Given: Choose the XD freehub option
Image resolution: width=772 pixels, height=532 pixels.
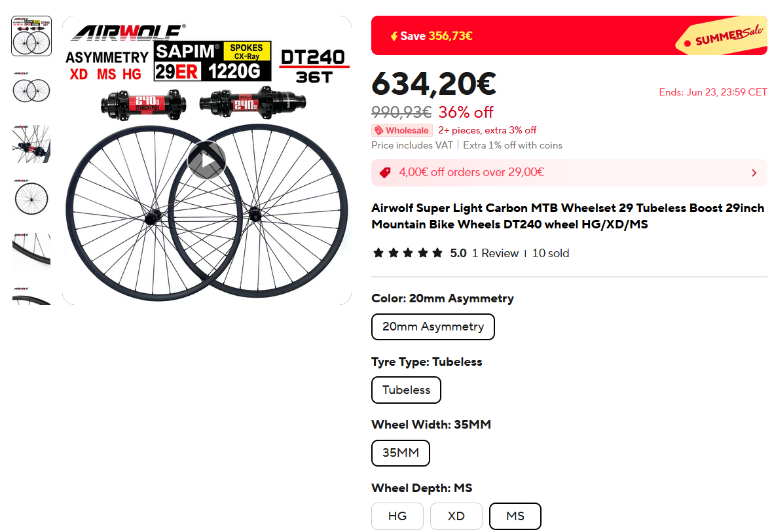Looking at the screenshot, I should pos(456,516).
